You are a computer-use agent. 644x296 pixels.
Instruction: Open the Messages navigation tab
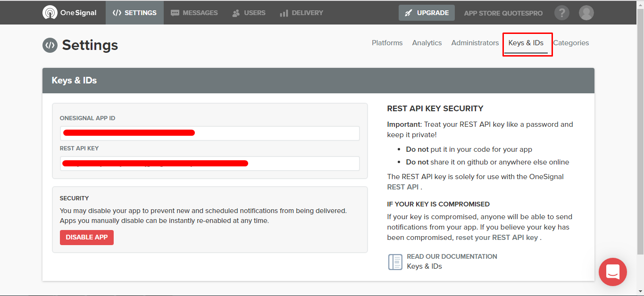(x=194, y=13)
